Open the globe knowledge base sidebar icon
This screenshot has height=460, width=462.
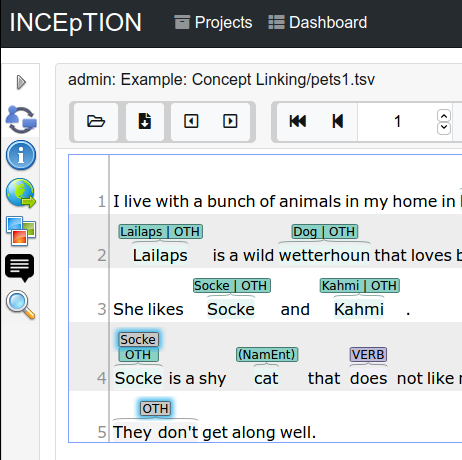(21, 193)
